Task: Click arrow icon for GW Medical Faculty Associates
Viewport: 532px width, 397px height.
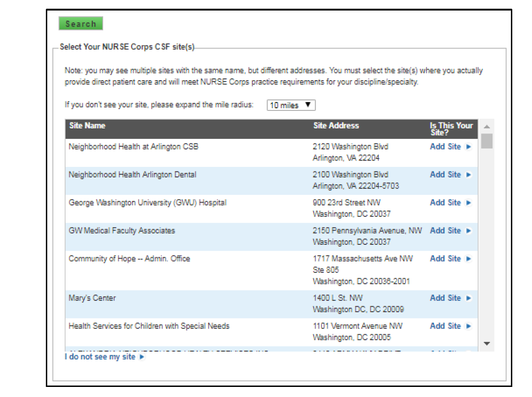Action: click(468, 231)
